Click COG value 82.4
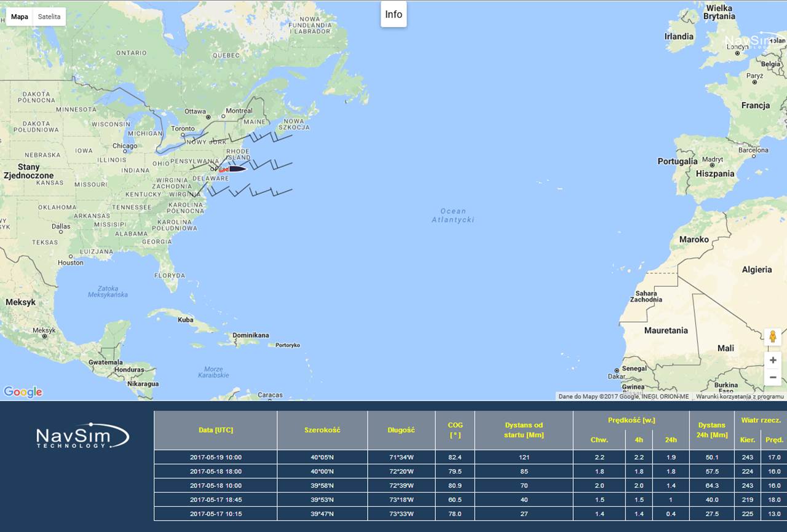This screenshot has width=787, height=532. (x=455, y=457)
